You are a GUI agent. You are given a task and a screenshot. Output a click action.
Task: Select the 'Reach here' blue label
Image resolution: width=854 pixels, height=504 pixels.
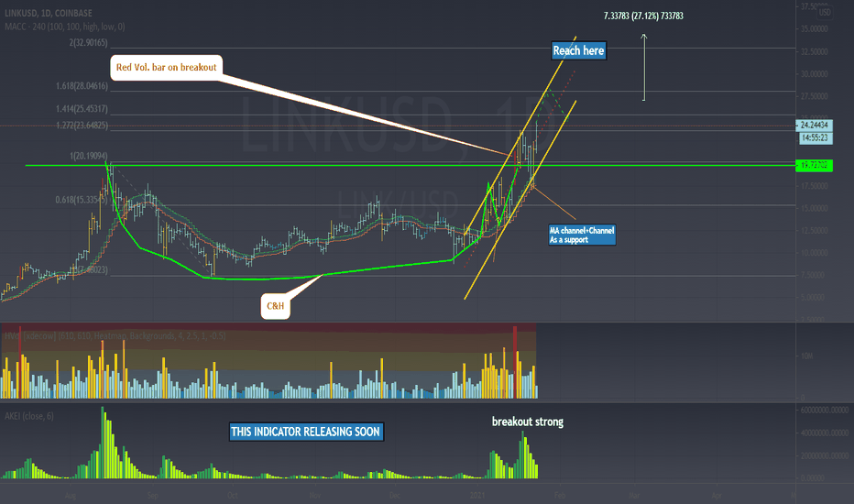pos(578,50)
